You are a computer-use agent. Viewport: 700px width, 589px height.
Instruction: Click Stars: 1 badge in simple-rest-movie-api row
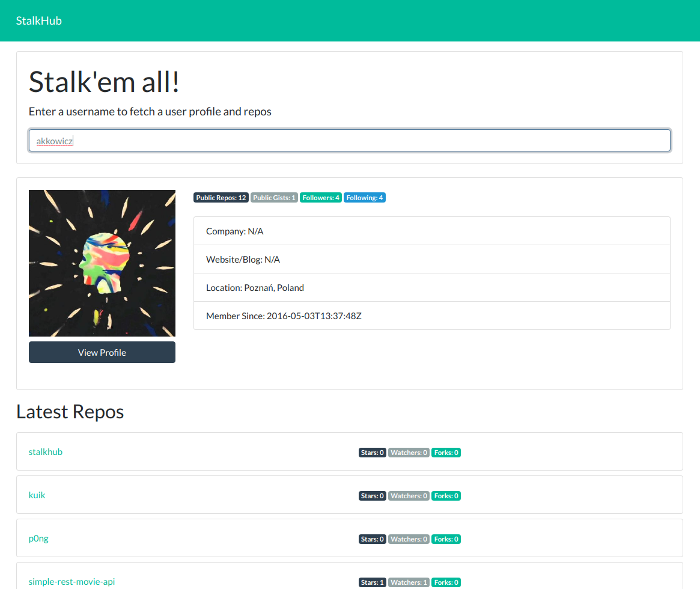(x=373, y=583)
